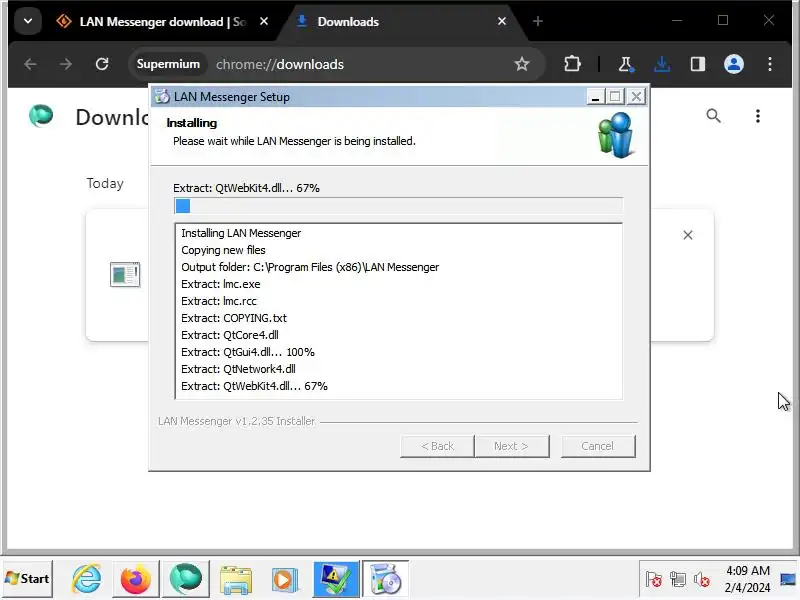
Task: Bookmark this page with star icon
Action: pyautogui.click(x=522, y=64)
